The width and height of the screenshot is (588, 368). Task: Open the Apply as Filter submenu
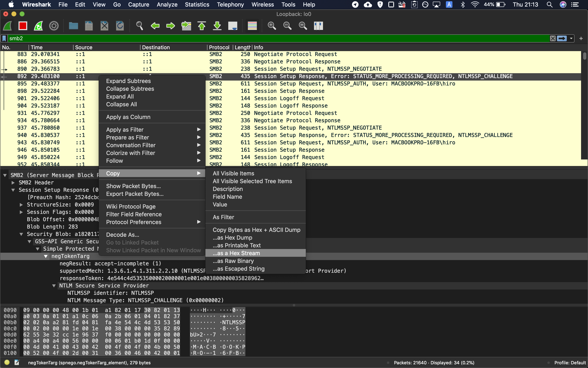pyautogui.click(x=152, y=130)
